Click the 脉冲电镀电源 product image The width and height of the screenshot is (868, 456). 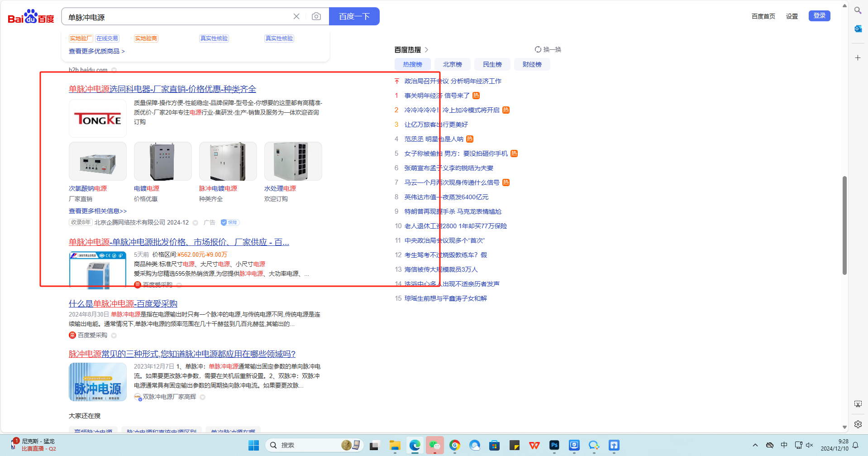click(228, 161)
